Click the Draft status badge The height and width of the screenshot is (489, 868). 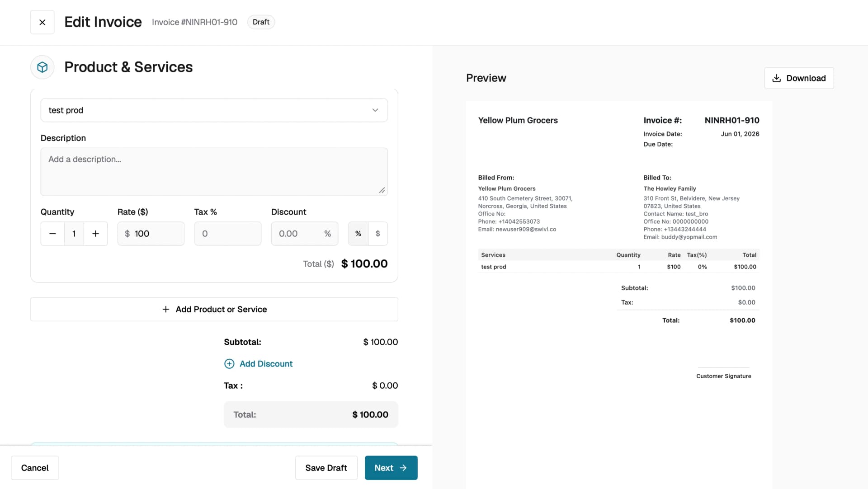pyautogui.click(x=261, y=22)
